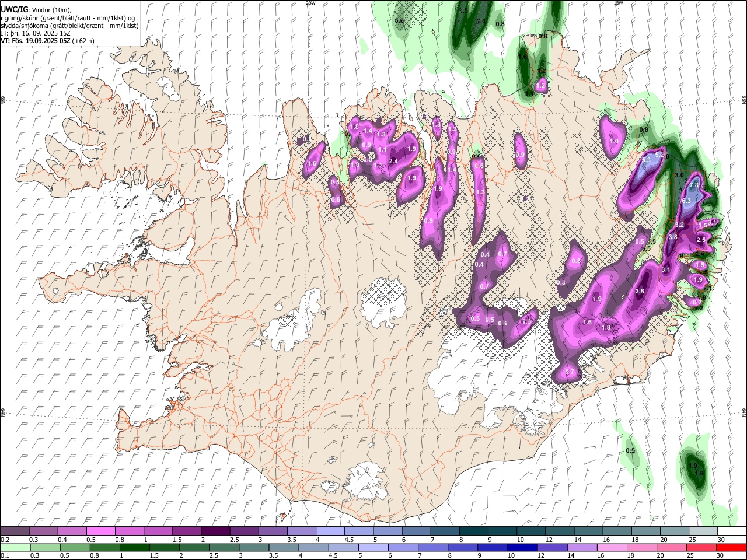Screen dimensions: 747x560
Task: Click the 15W longitude label
Action: pos(619,3)
